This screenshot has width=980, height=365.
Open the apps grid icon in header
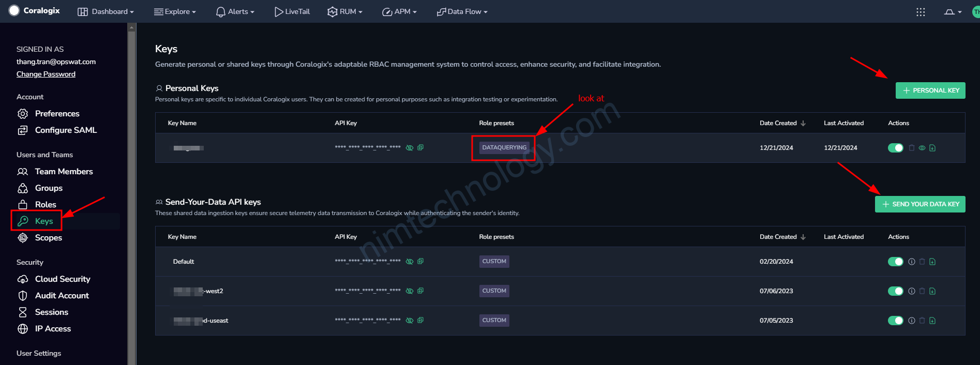[921, 12]
